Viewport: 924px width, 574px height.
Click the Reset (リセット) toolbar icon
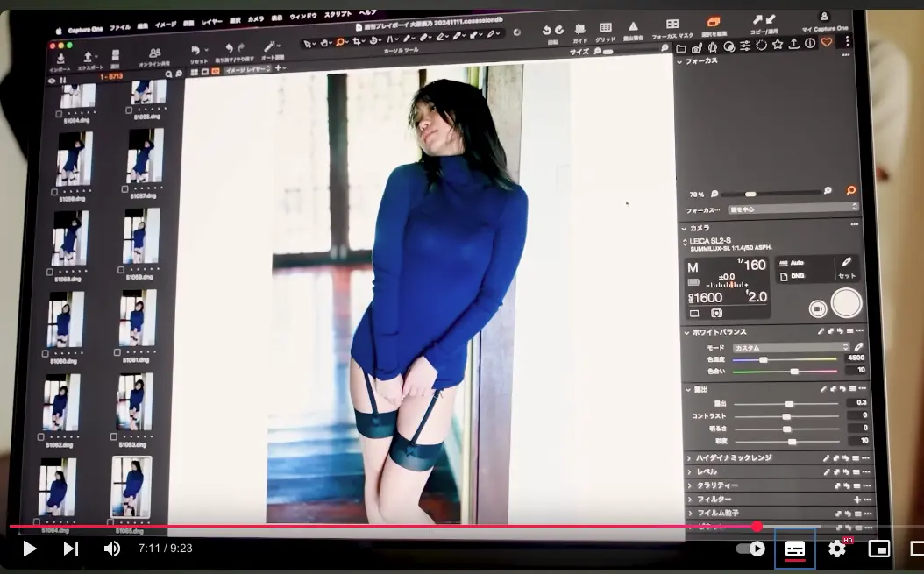195,51
